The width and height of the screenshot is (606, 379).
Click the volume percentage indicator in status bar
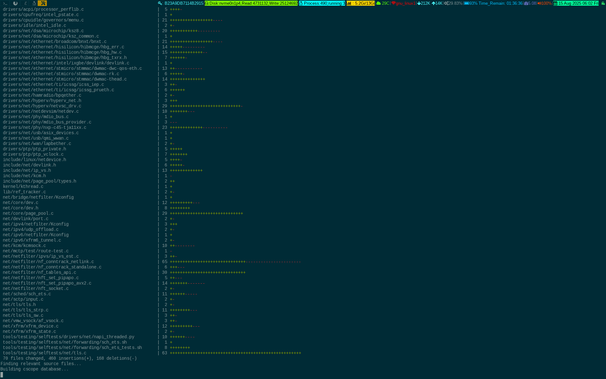point(545,3)
